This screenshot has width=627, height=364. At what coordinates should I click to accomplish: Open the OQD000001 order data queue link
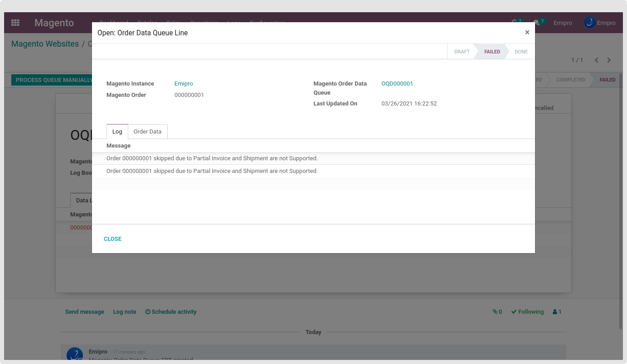pos(397,84)
